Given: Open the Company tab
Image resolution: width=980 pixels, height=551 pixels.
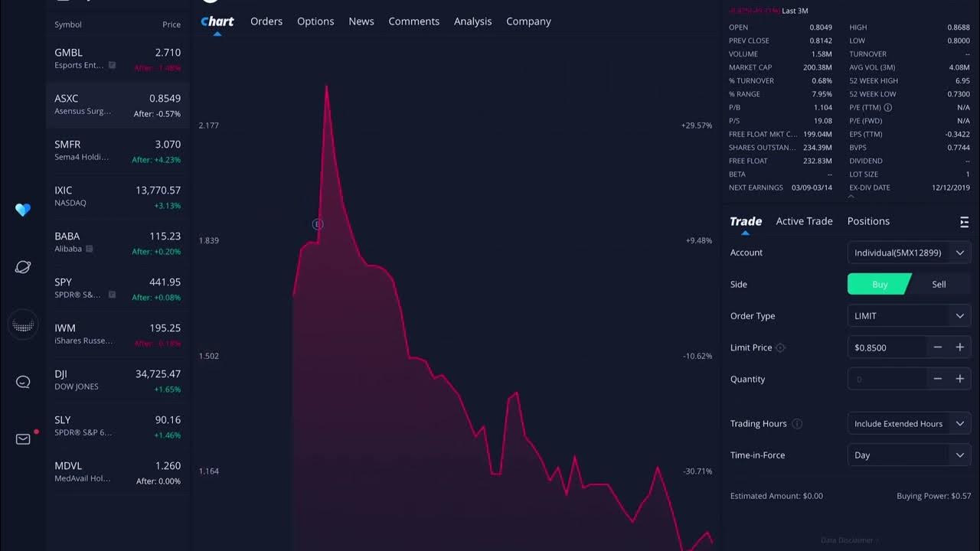Looking at the screenshot, I should [x=528, y=21].
